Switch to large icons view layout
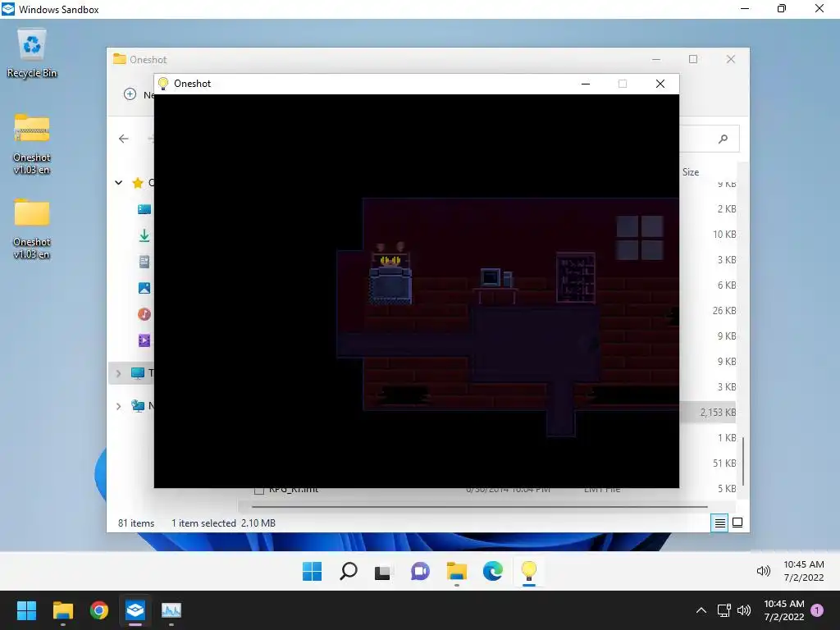This screenshot has height=630, width=840. point(737,523)
